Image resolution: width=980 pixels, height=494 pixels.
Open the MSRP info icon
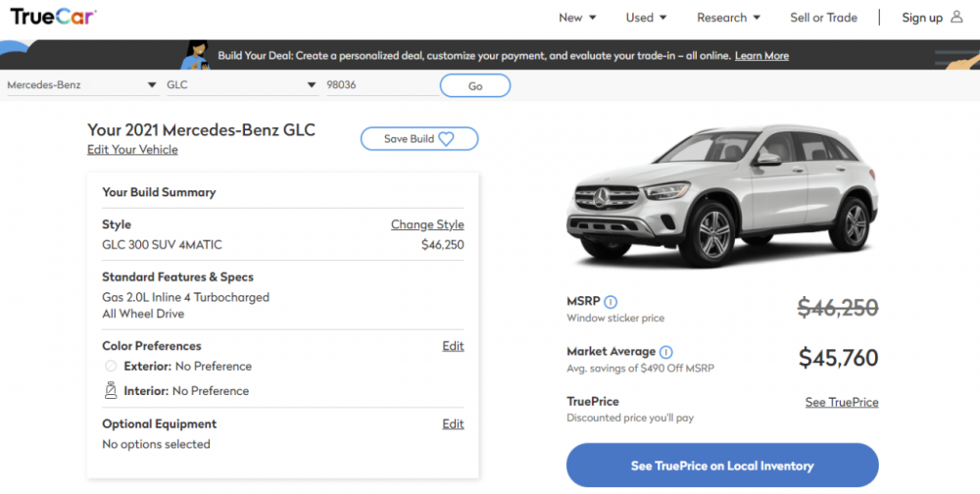tap(611, 302)
